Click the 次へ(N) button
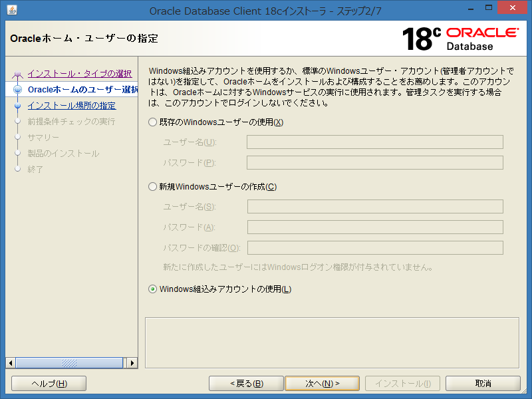Image resolution: width=532 pixels, height=399 pixels. click(322, 383)
